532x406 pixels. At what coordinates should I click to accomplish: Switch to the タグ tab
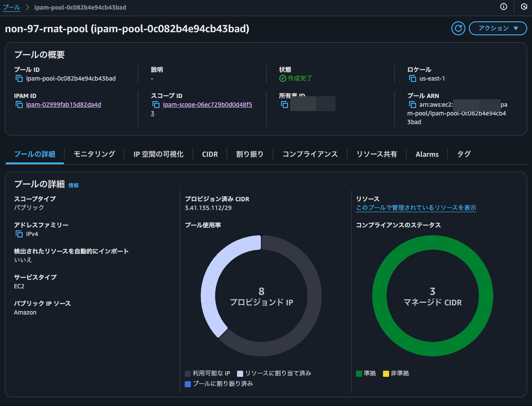click(x=464, y=154)
